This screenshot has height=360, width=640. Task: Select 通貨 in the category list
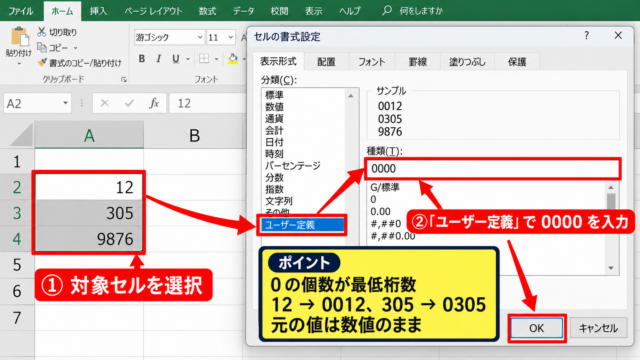pyautogui.click(x=274, y=119)
